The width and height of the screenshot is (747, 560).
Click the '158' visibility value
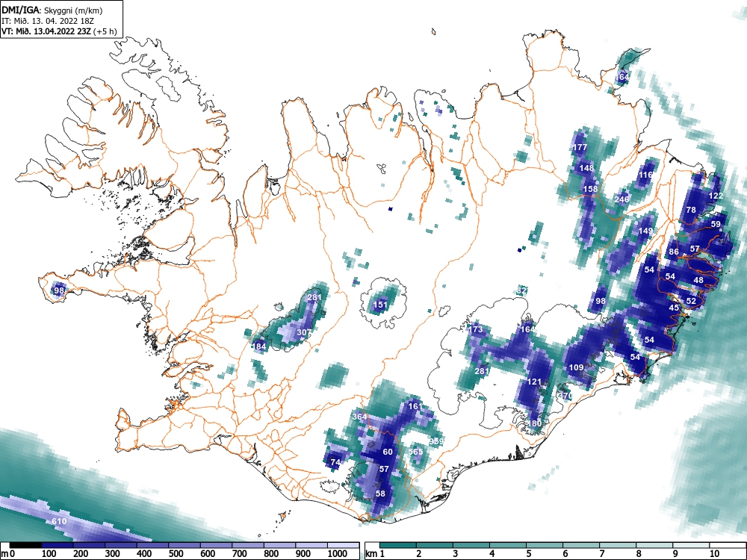coord(590,189)
